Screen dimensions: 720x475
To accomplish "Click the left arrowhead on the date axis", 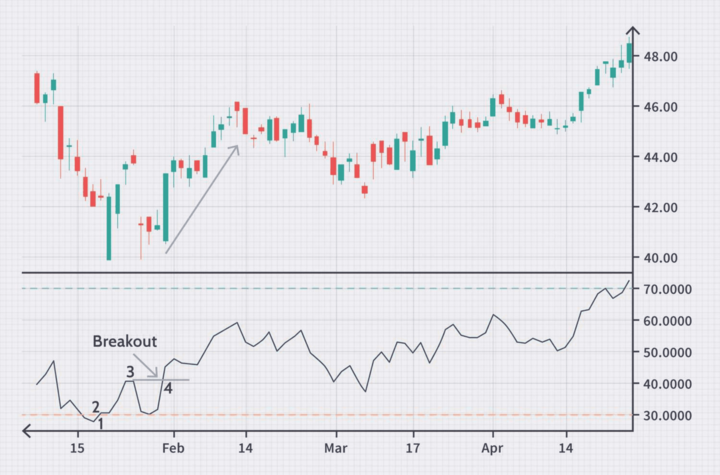I will (29, 431).
